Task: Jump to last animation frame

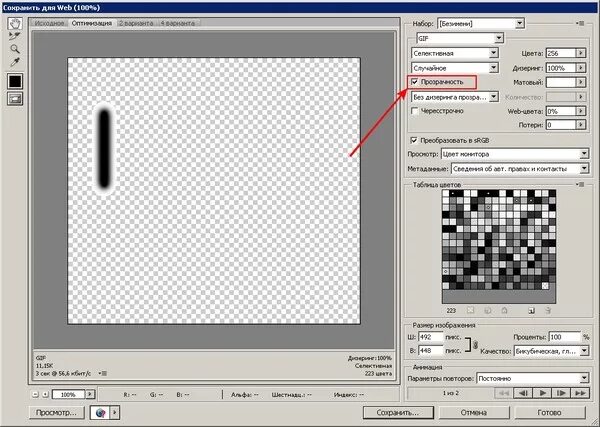Action: [x=580, y=393]
